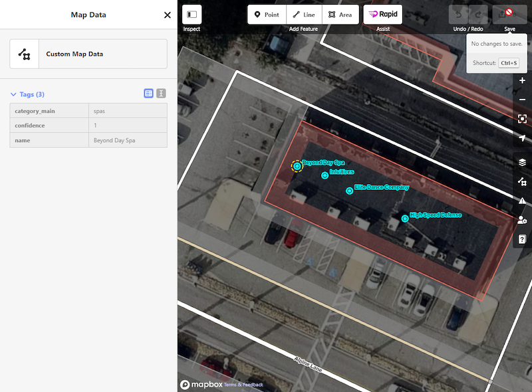Click the confidence value 1 cell
532x392 pixels.
(x=128, y=126)
